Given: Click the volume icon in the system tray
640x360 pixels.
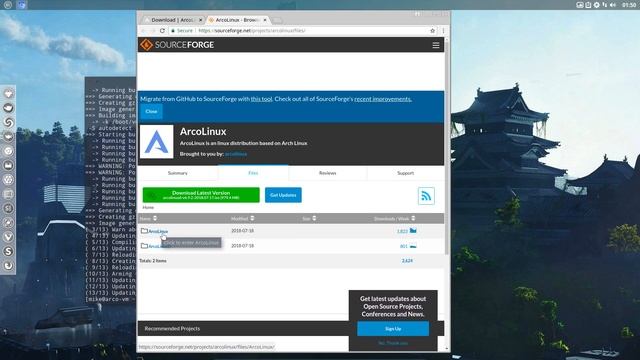Looking at the screenshot, I should tap(613, 5).
